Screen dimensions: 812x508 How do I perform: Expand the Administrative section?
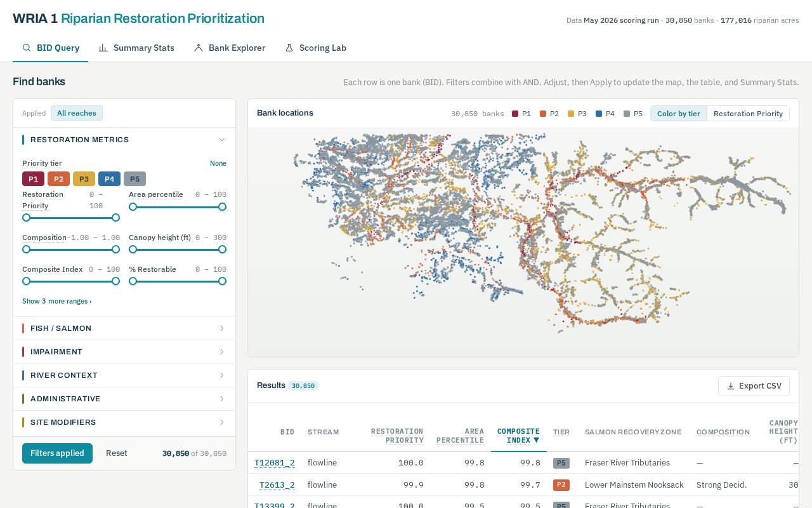click(x=124, y=399)
